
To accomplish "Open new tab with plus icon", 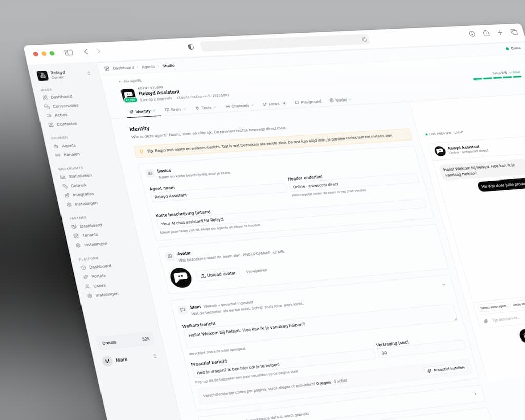I will coord(500,32).
